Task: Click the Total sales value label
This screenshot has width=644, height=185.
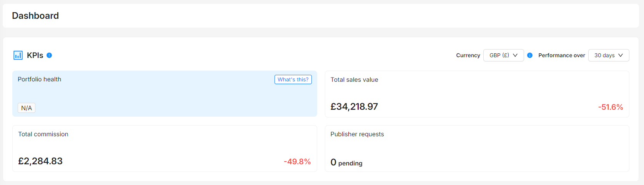Action: tap(354, 80)
